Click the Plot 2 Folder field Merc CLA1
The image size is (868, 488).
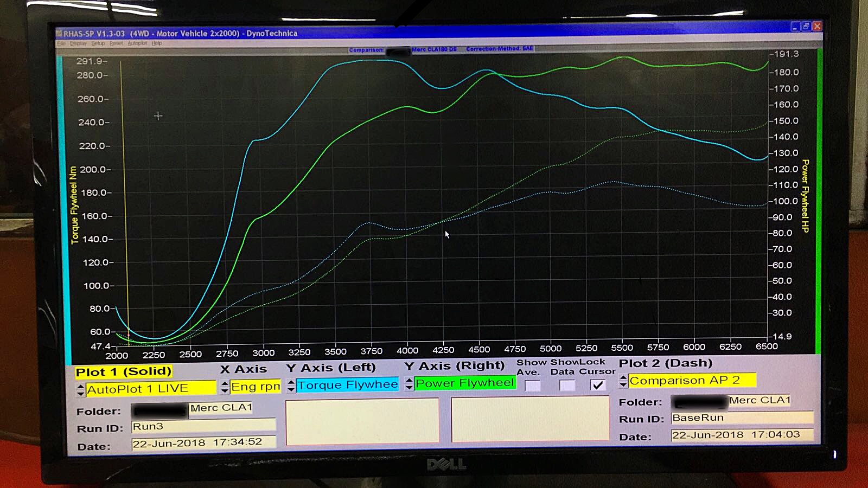[x=731, y=401]
